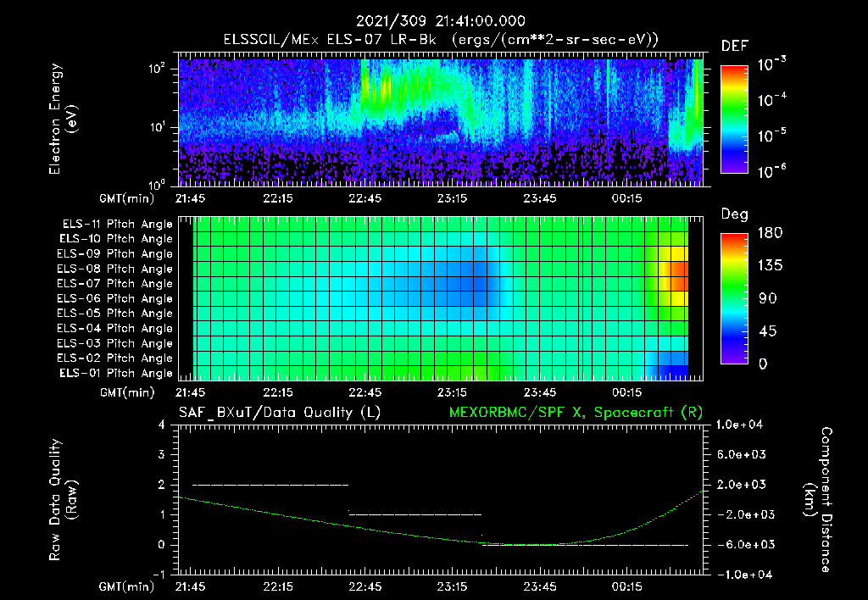868x600 pixels.
Task: Click the data quality line segment at level 2
Action: 270,485
